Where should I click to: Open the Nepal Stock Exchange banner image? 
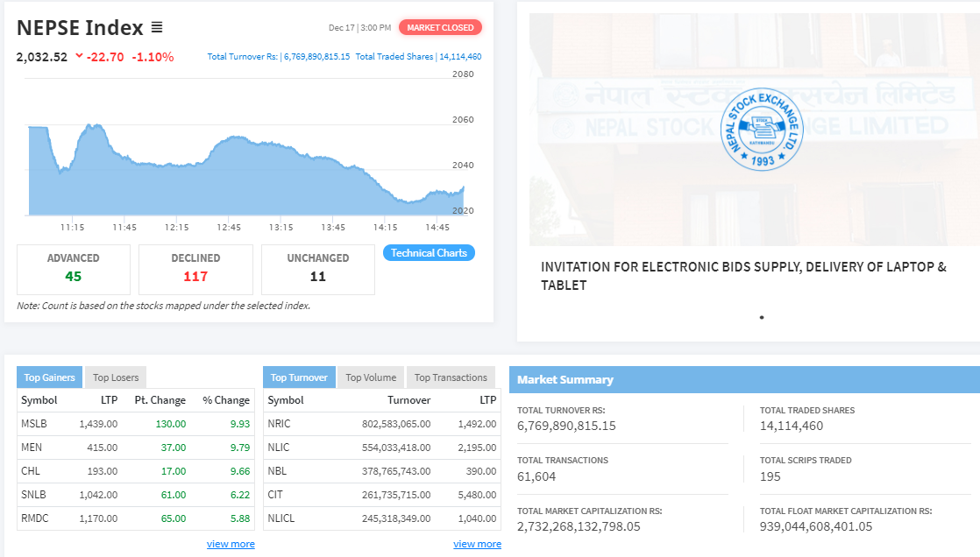[755, 130]
